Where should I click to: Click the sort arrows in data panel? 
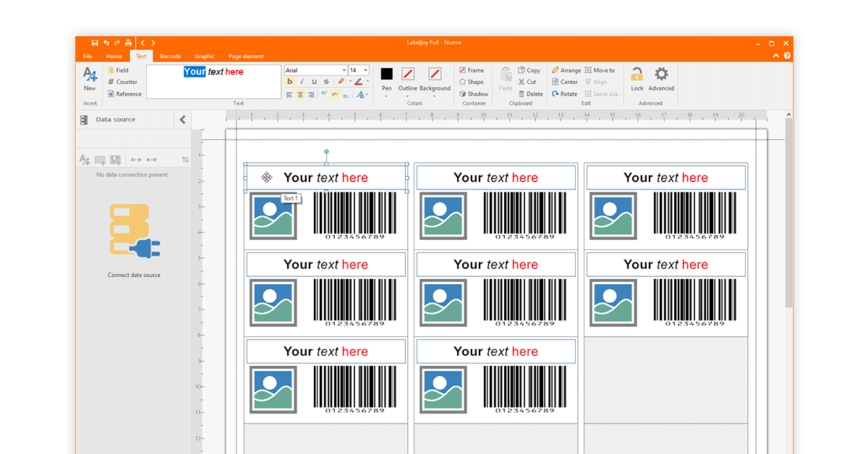click(x=185, y=159)
